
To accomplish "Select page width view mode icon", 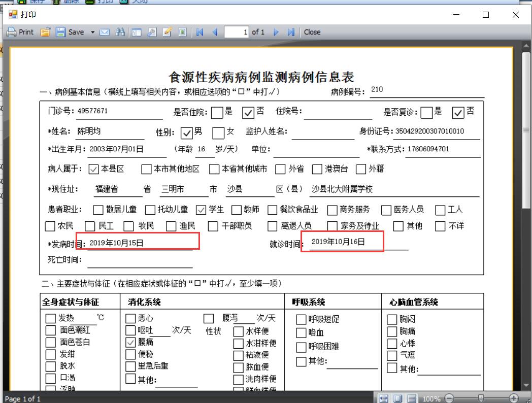I will 384,398.
